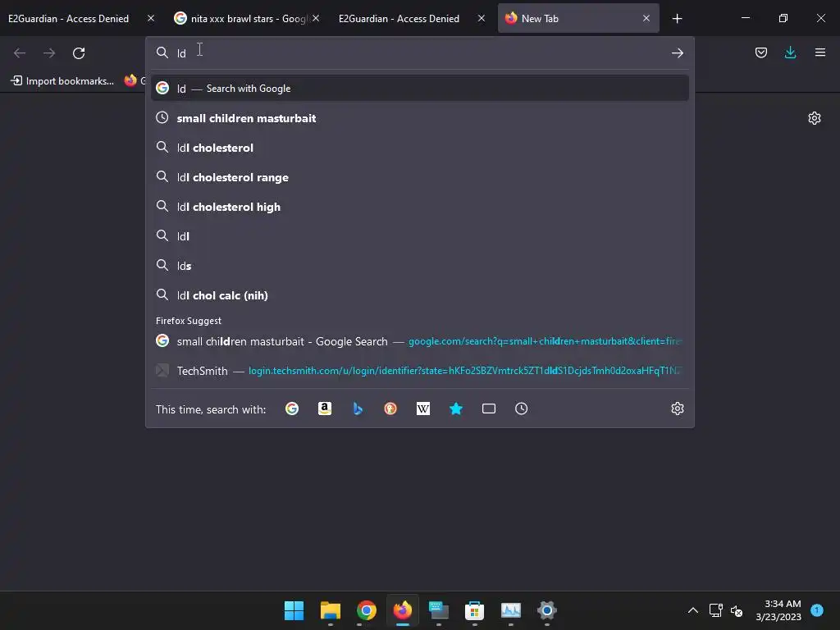This screenshot has width=840, height=630.
Task: Choose the plain 'ldl' suggestion
Action: point(420,236)
